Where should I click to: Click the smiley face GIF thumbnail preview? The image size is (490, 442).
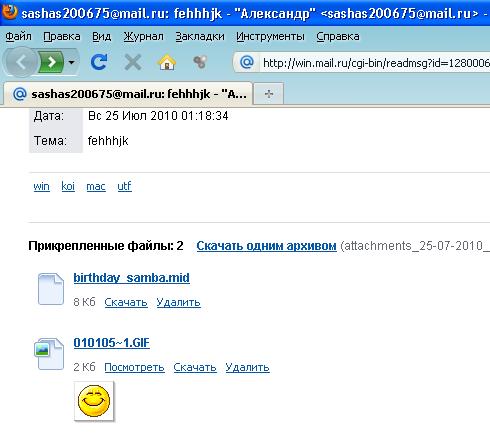point(94,401)
